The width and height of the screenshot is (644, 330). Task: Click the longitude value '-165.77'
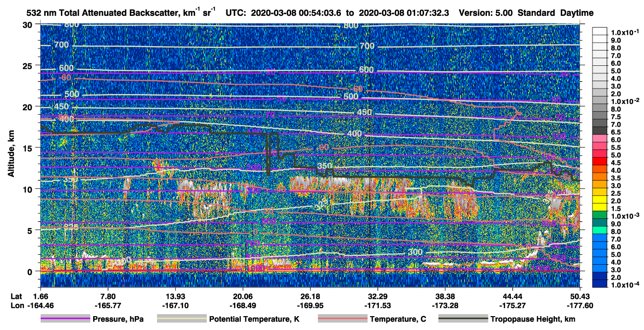coord(107,305)
